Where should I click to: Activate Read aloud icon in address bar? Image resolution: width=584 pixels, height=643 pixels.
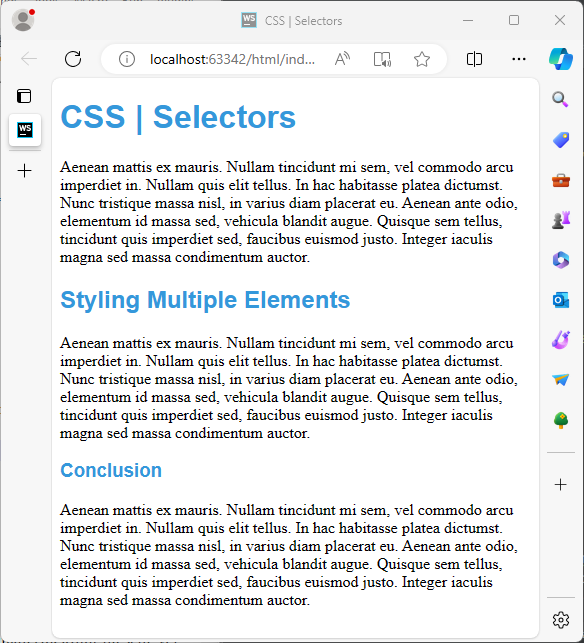point(342,59)
